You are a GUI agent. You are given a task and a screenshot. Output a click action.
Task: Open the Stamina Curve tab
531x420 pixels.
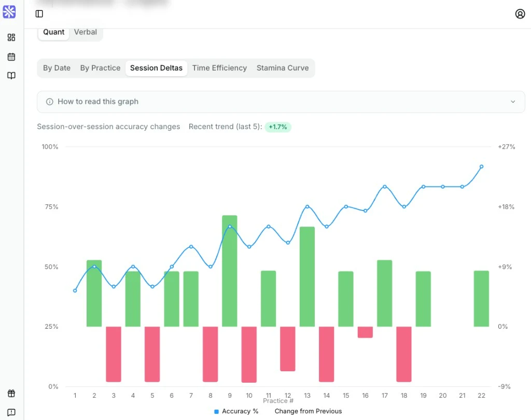pyautogui.click(x=283, y=68)
